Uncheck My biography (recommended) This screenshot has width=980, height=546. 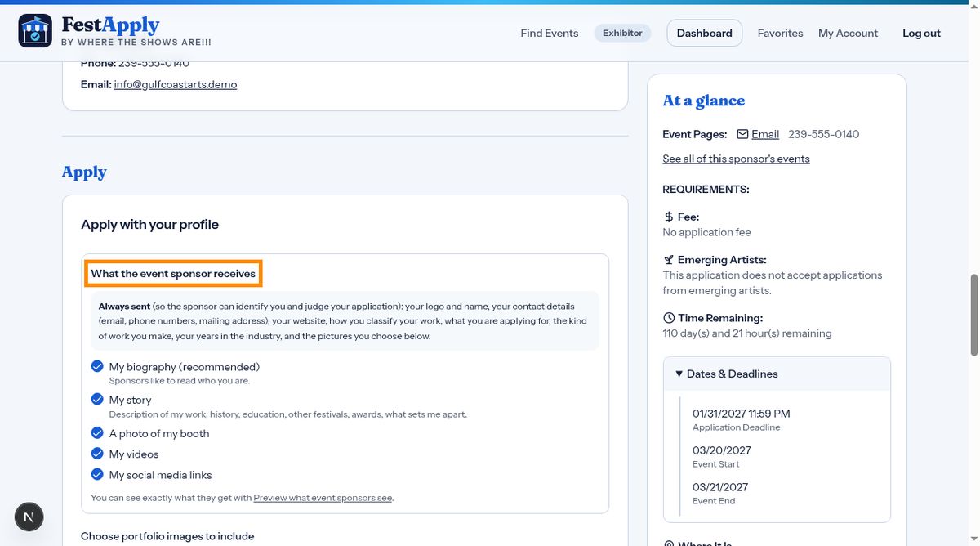97,366
